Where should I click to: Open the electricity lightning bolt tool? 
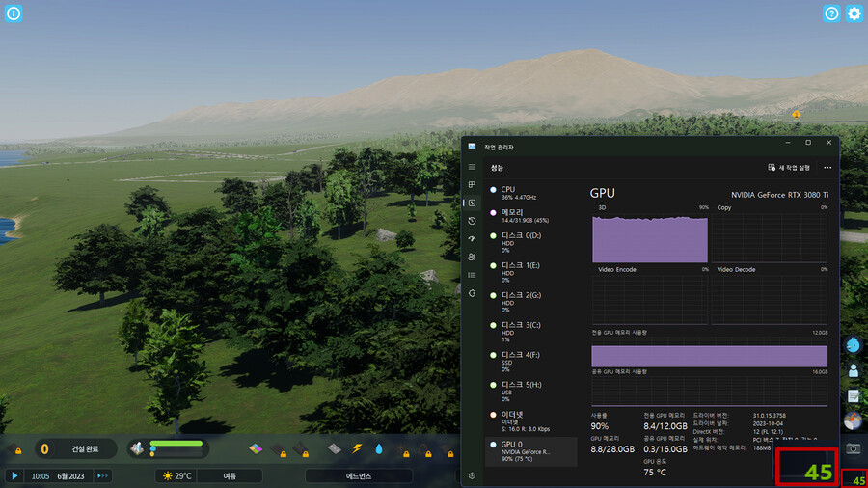357,449
